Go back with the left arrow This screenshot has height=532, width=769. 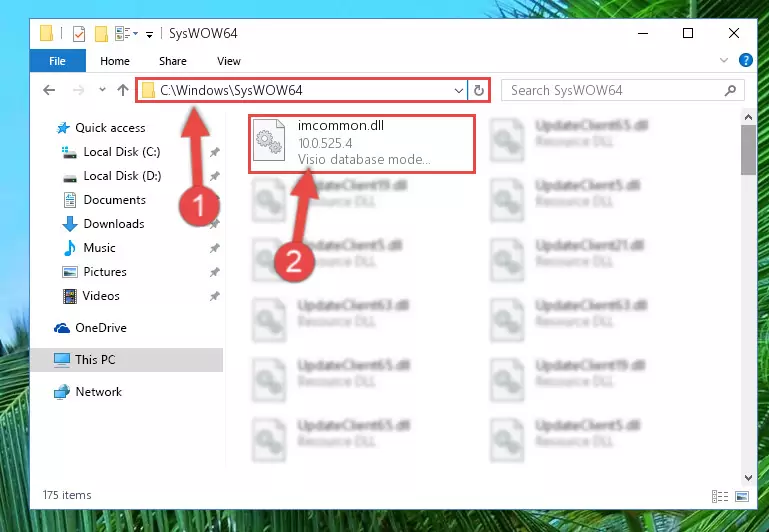(x=49, y=90)
